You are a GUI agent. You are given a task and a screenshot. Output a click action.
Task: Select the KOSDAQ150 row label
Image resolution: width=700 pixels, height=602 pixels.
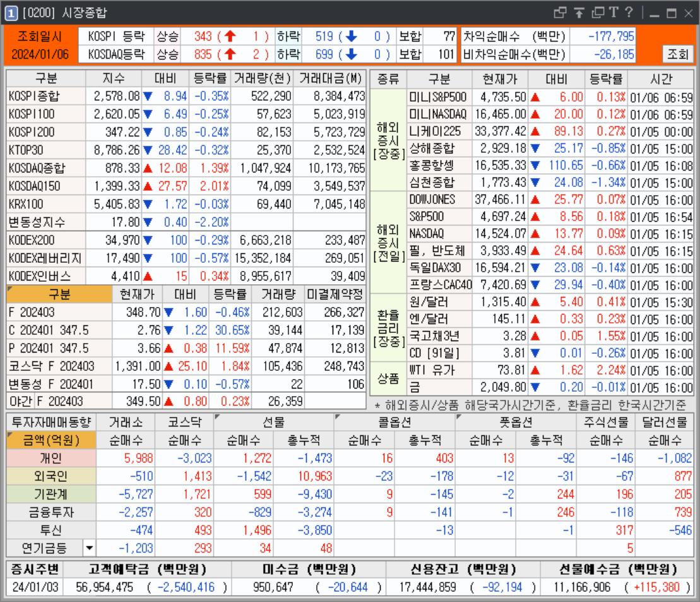point(46,186)
